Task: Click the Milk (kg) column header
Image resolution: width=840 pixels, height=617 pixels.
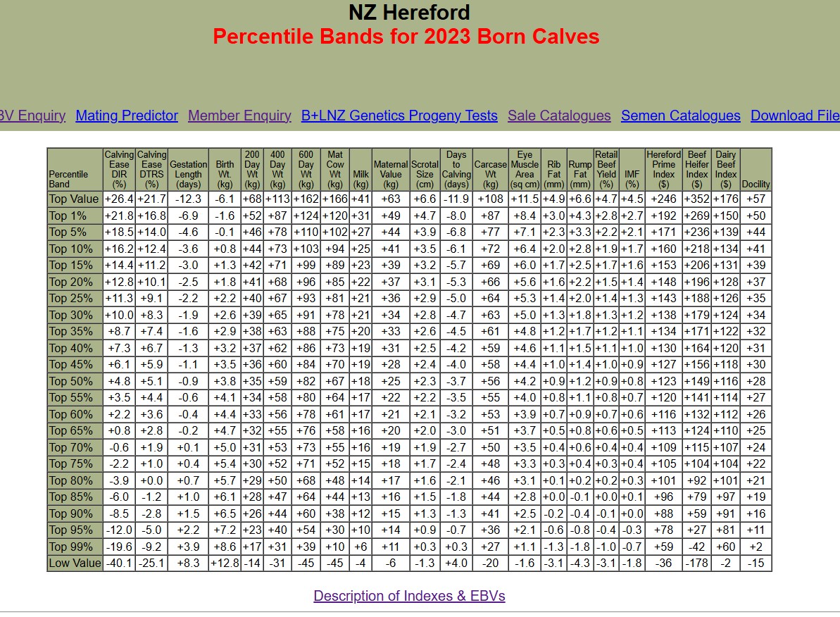Action: tap(361, 170)
